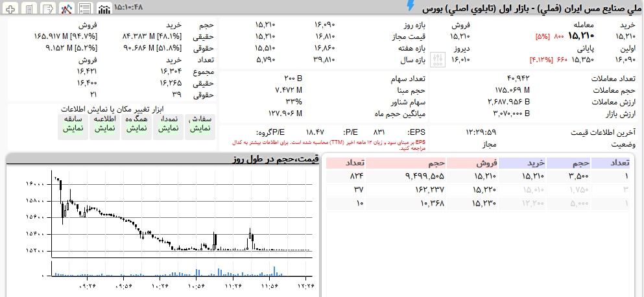Click the closing price ۱۵,۳۵۰
Image resolution: width=644 pixels, height=297 pixels.
coord(582,60)
